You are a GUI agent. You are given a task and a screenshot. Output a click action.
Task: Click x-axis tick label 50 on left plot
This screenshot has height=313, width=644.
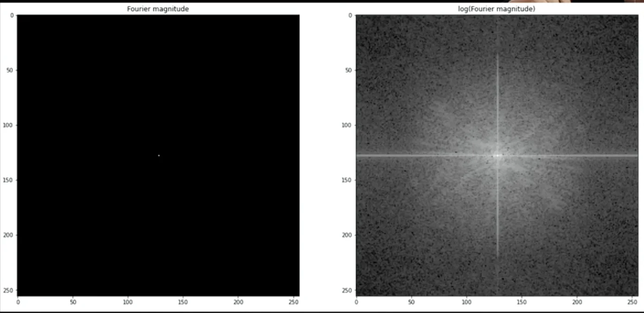click(73, 301)
